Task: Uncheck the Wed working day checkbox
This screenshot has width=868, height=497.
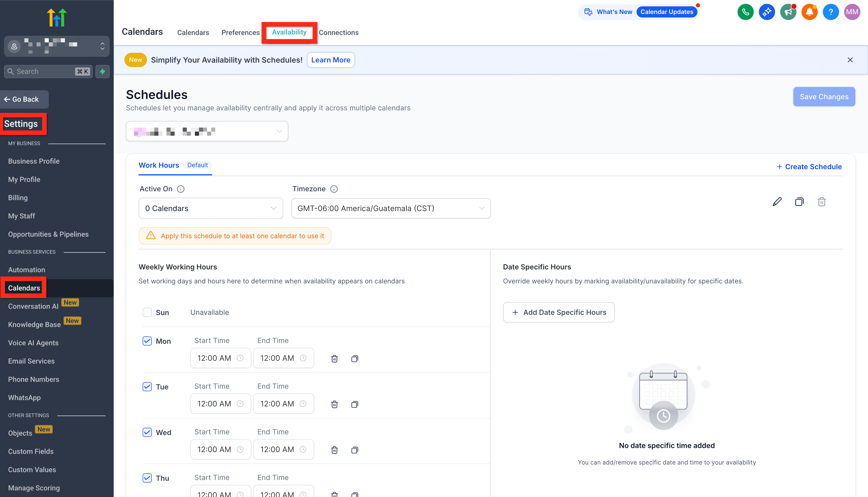Action: (147, 432)
